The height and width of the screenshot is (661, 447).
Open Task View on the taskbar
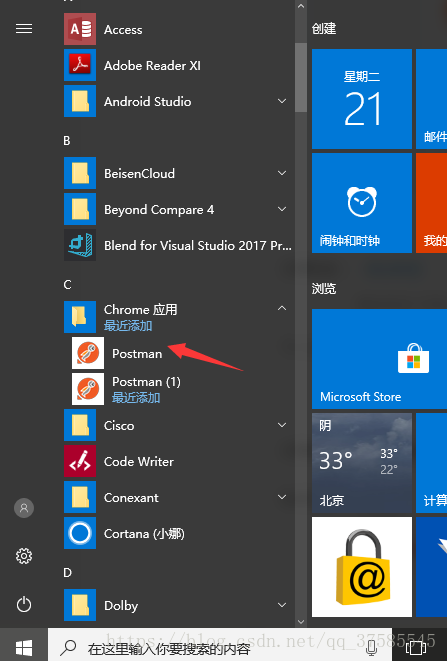click(416, 648)
